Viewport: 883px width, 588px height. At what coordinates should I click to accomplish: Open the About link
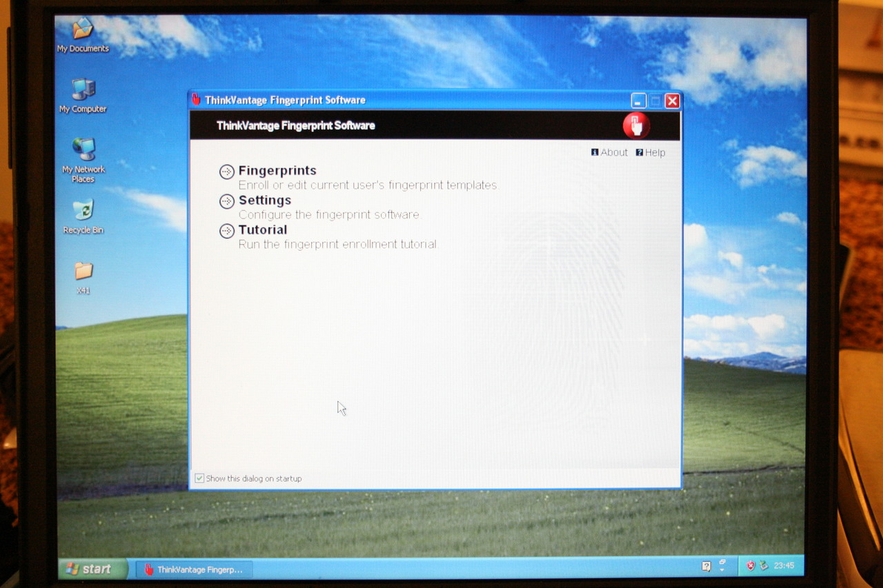click(609, 152)
